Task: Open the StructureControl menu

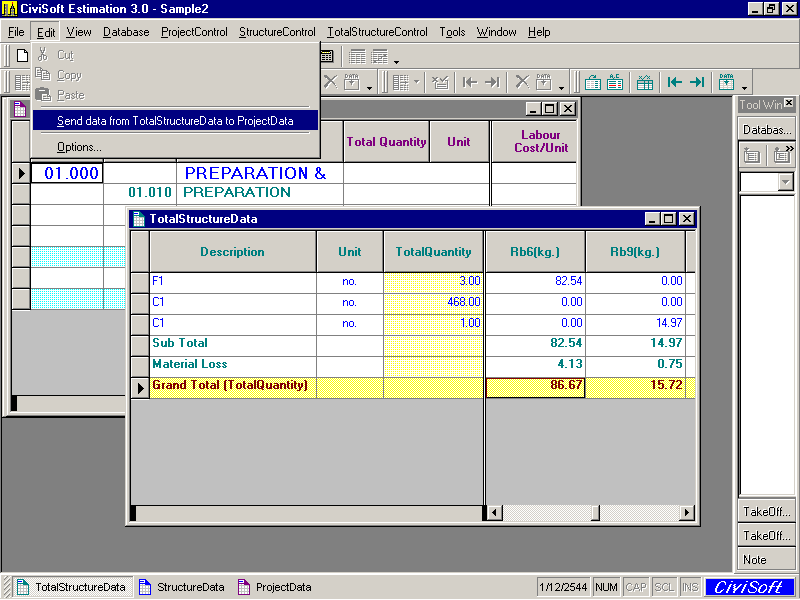Action: (x=278, y=32)
